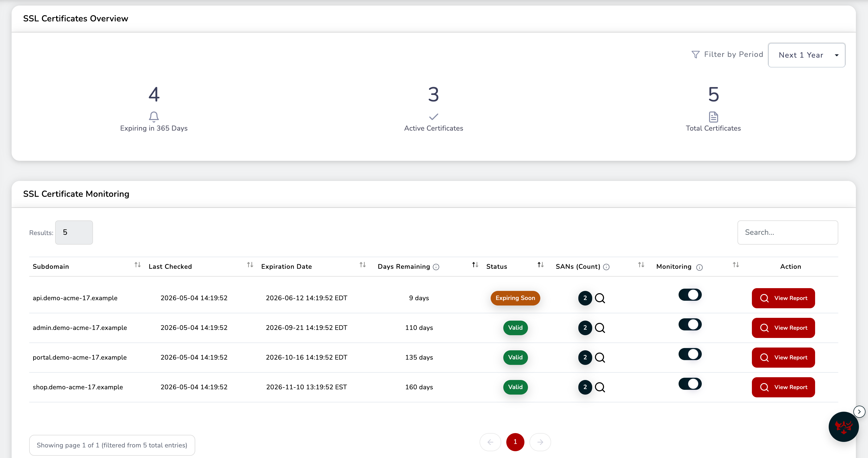Click Valid badge for portal.demo-acme-17.example
The width and height of the screenshot is (868, 458).
(x=515, y=357)
